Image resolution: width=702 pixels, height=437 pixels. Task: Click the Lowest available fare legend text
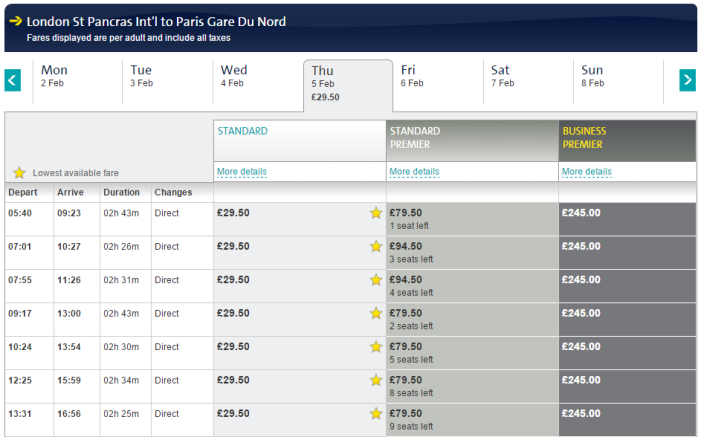(x=76, y=173)
